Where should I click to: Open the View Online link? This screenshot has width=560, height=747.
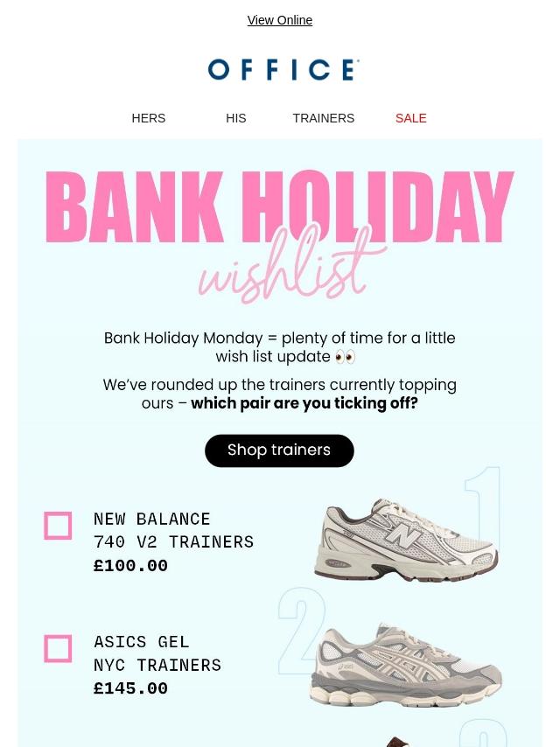pyautogui.click(x=280, y=20)
